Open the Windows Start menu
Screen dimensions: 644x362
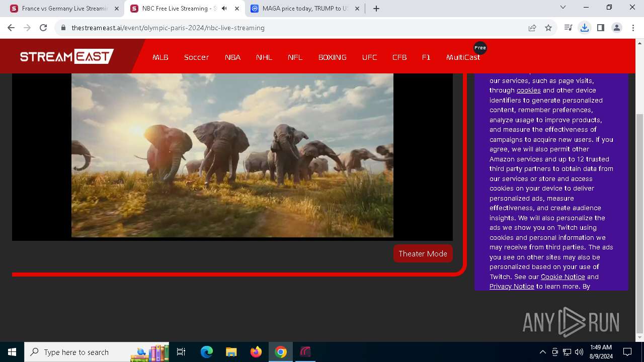tap(12, 352)
